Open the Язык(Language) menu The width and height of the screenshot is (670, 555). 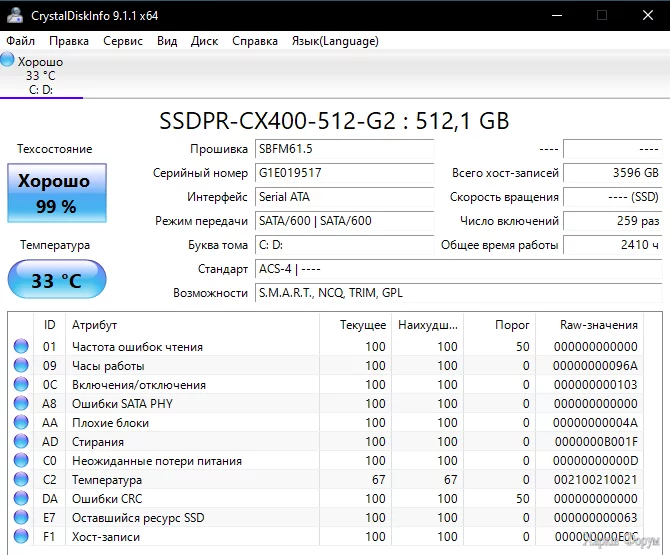pyautogui.click(x=334, y=41)
